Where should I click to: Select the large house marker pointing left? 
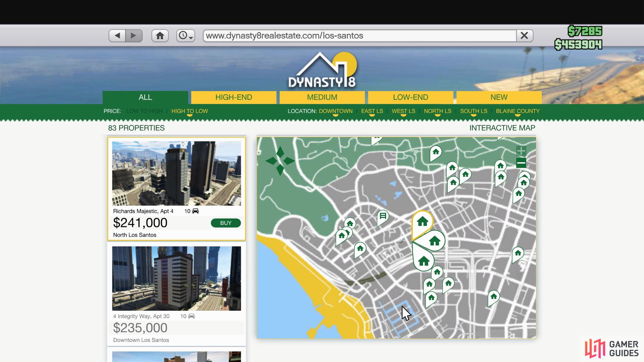coord(433,241)
